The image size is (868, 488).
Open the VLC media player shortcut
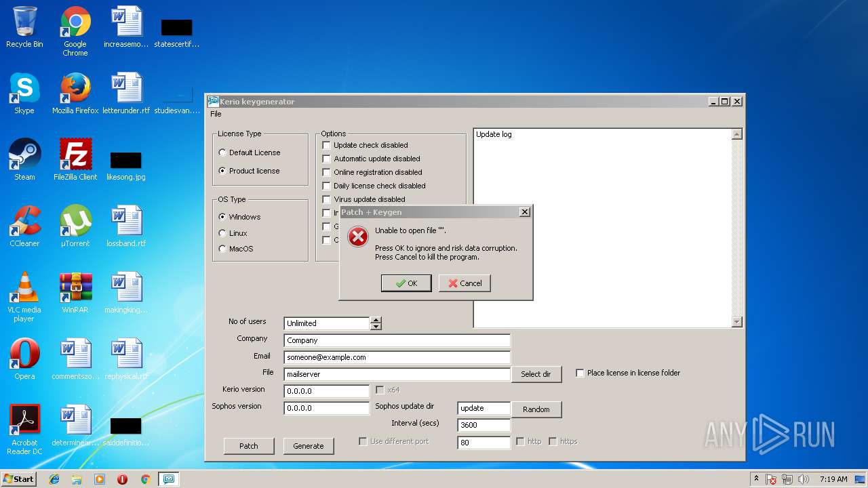click(24, 297)
